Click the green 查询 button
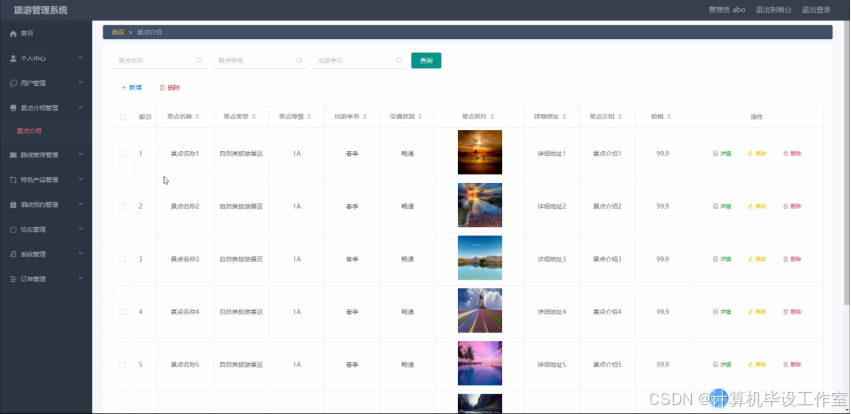The width and height of the screenshot is (851, 414). 426,61
